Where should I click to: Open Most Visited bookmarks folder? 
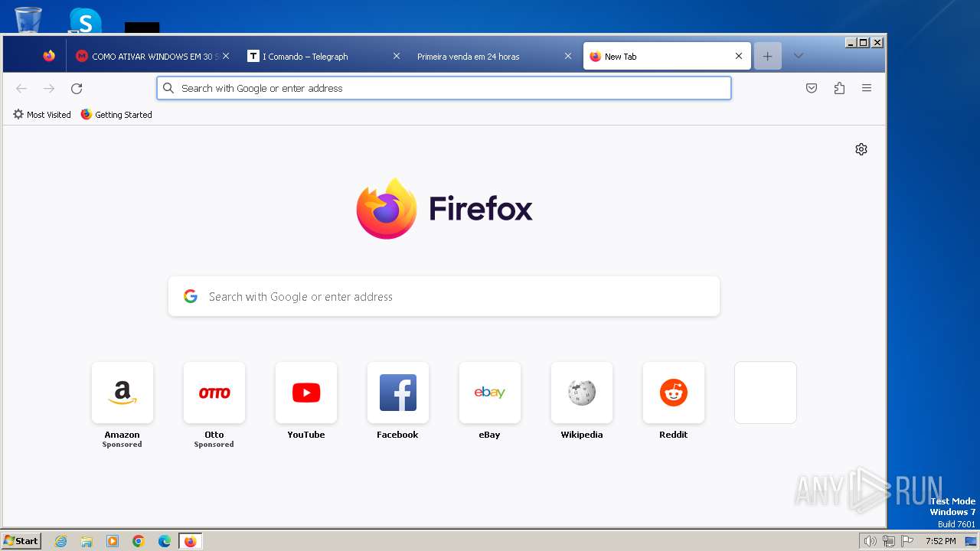42,115
